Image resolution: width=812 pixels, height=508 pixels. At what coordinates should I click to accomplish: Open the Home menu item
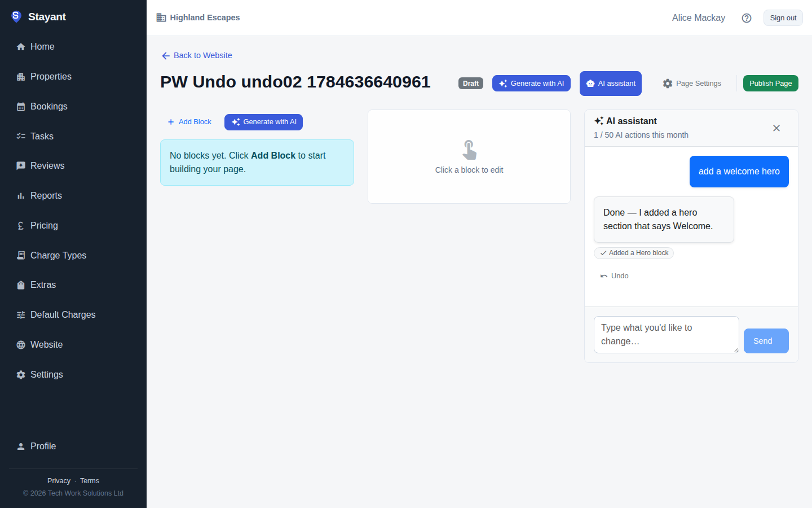click(73, 47)
